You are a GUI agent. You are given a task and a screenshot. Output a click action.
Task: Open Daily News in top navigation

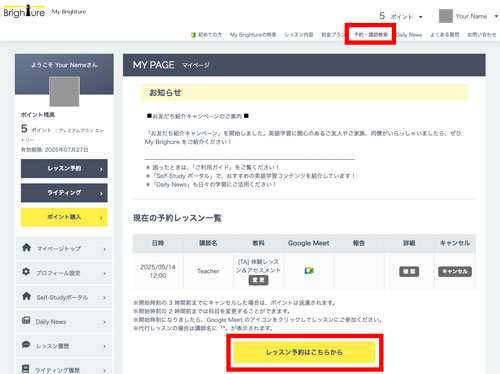tap(409, 35)
